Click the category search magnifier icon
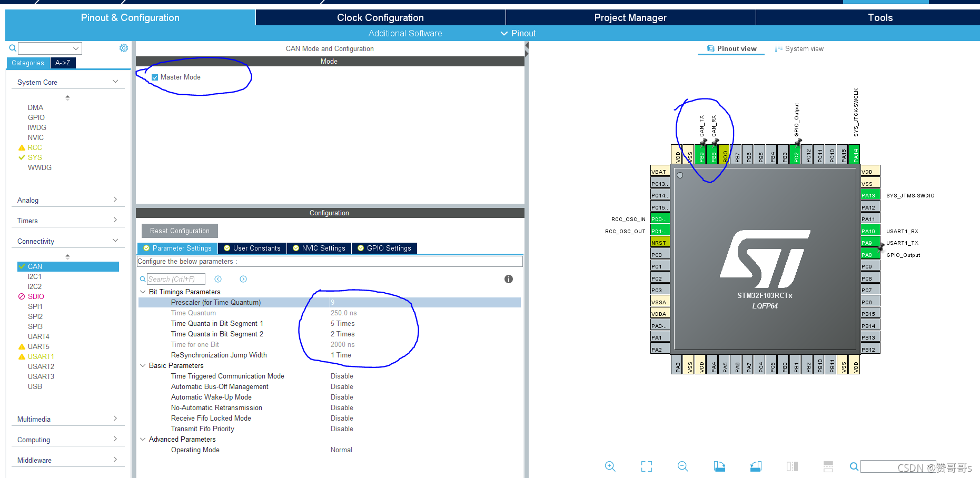The height and width of the screenshot is (478, 980). [13, 48]
